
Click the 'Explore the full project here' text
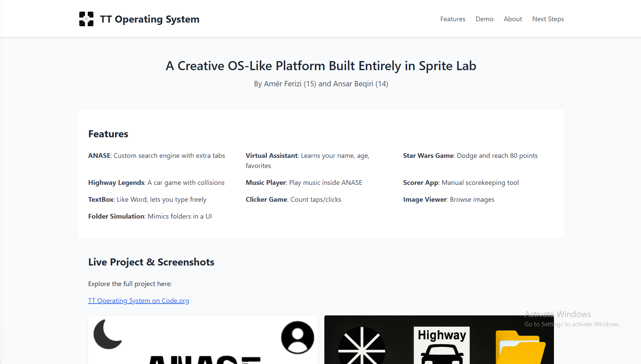(130, 284)
